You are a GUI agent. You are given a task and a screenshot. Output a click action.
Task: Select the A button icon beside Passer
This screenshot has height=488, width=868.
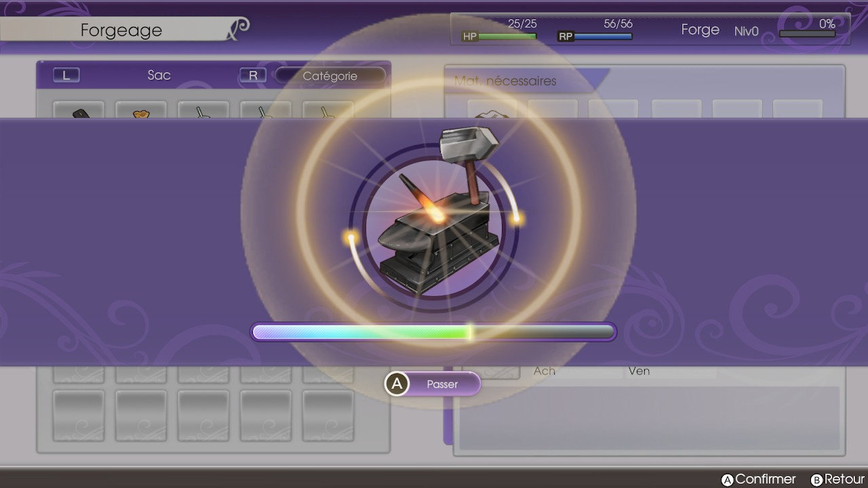pos(397,384)
